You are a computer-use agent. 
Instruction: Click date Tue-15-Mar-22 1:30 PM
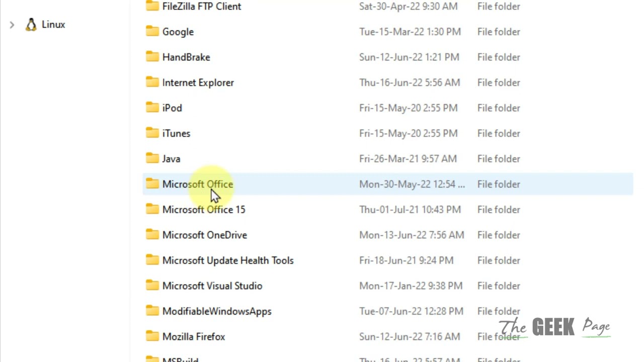click(x=410, y=32)
